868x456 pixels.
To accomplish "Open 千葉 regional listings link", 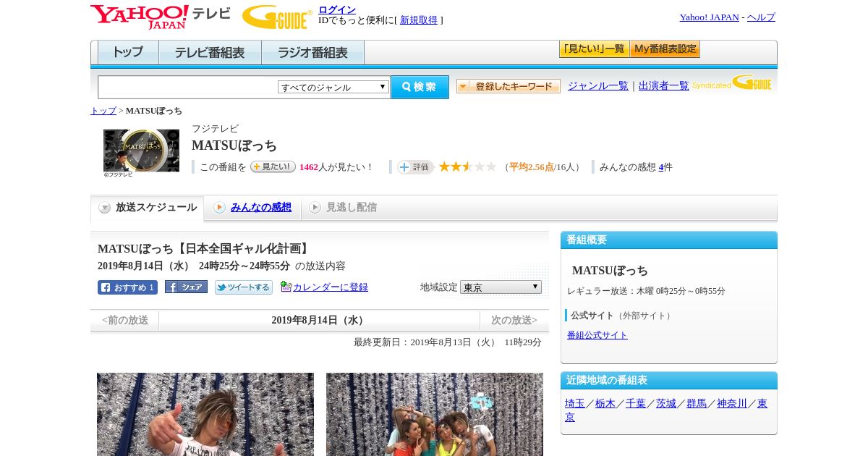I will tap(636, 403).
